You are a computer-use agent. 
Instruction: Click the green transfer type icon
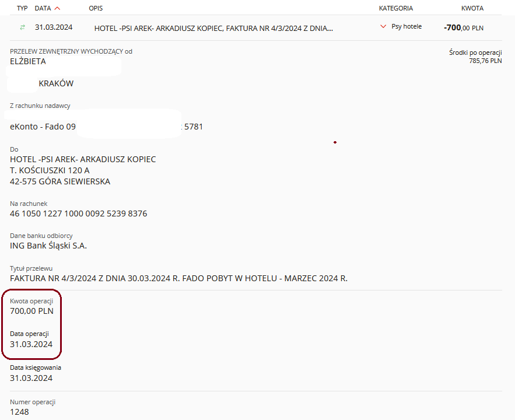23,27
